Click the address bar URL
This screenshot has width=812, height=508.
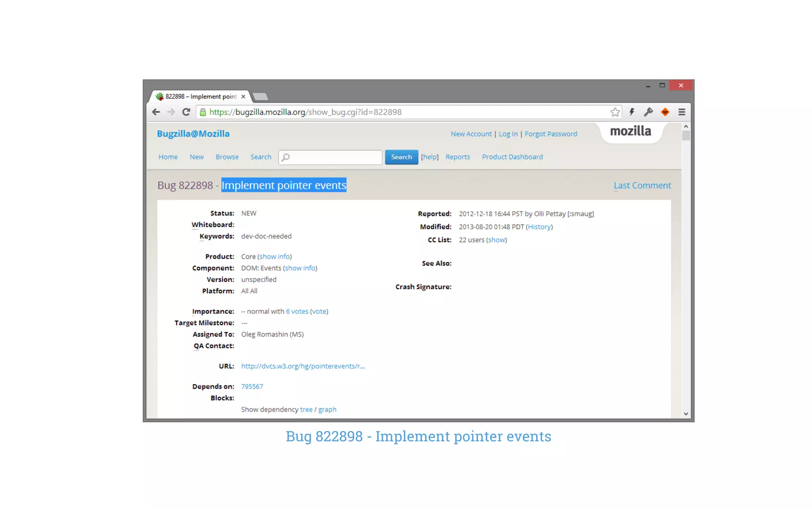point(305,112)
